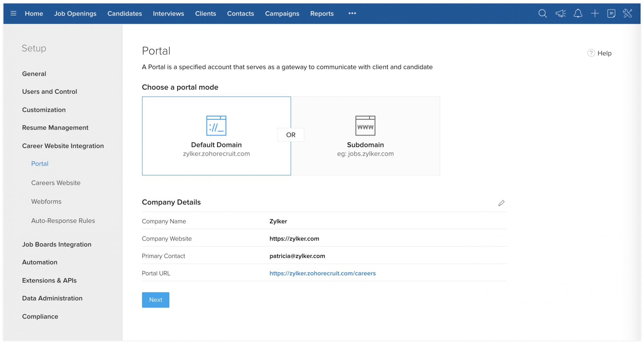Click the Next button
Screen dimensions: 644x344
156,300
